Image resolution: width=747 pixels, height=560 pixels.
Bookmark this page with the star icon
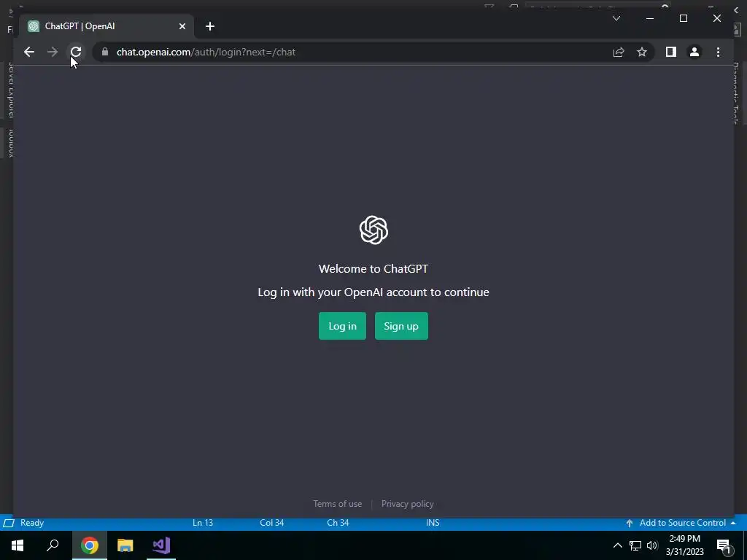pyautogui.click(x=642, y=52)
